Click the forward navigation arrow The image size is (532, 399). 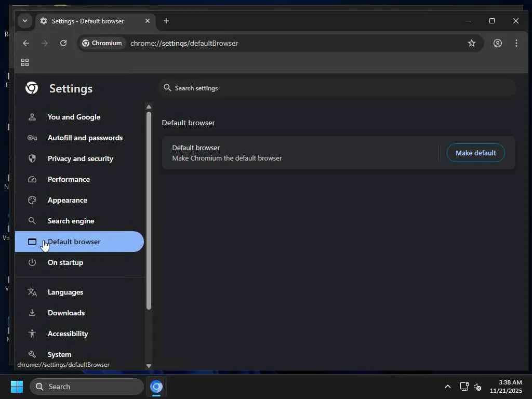tap(45, 43)
